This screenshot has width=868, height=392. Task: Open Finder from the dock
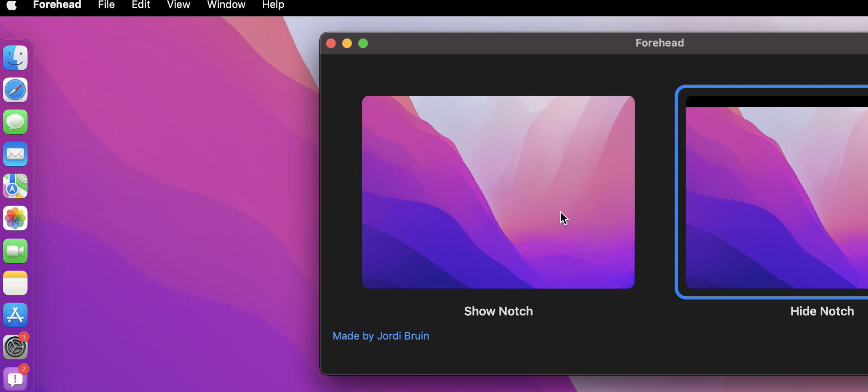[x=15, y=58]
